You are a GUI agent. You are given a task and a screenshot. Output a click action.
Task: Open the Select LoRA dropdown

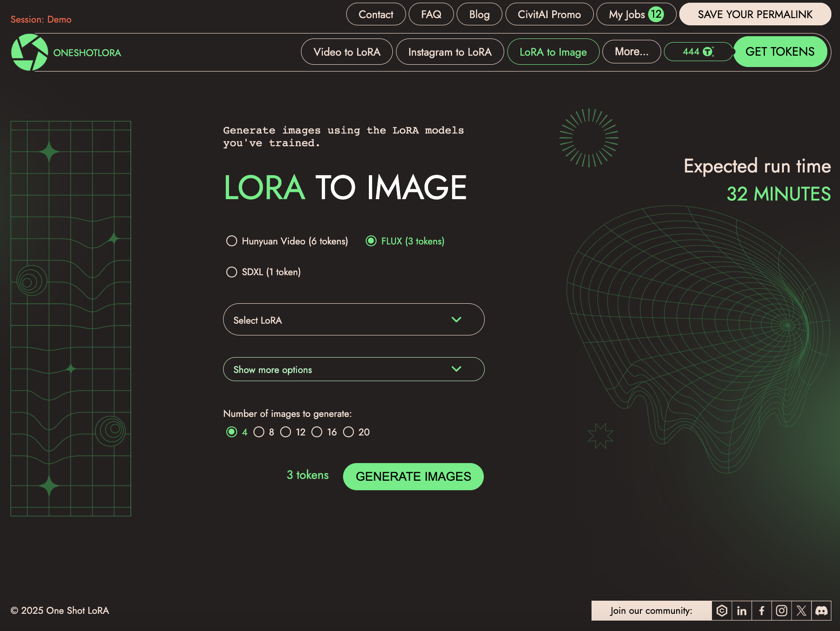(x=354, y=320)
